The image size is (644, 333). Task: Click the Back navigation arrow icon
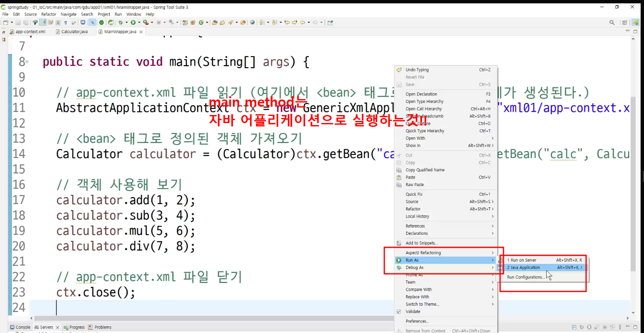[302, 22]
